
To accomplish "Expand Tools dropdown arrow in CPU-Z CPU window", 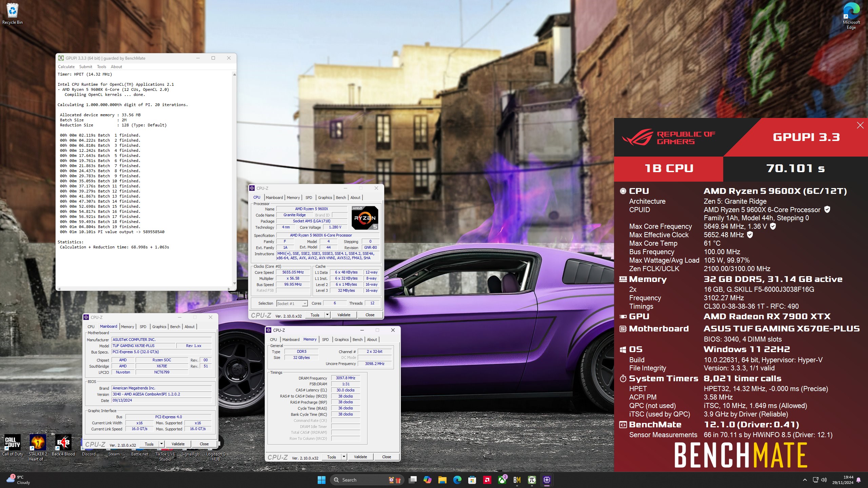I will [x=327, y=315].
